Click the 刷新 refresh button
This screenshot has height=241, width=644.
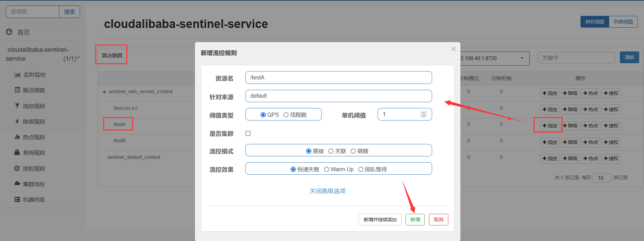[630, 57]
